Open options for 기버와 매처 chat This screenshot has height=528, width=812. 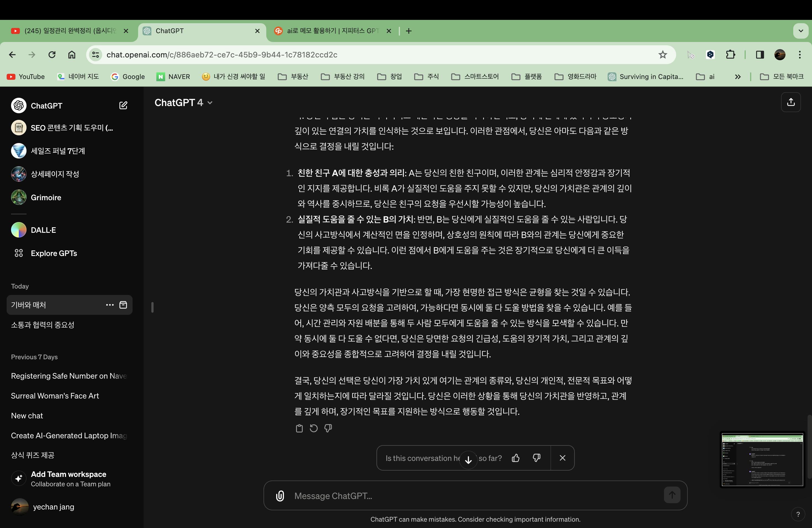click(110, 305)
